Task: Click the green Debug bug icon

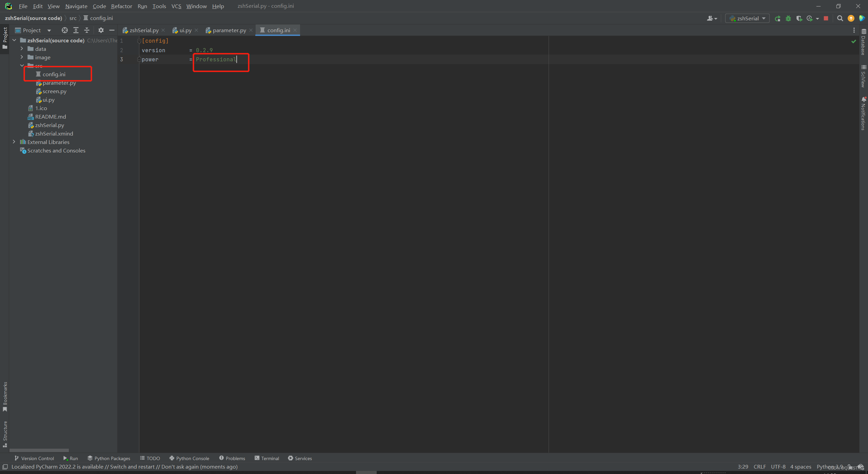Action: (788, 19)
